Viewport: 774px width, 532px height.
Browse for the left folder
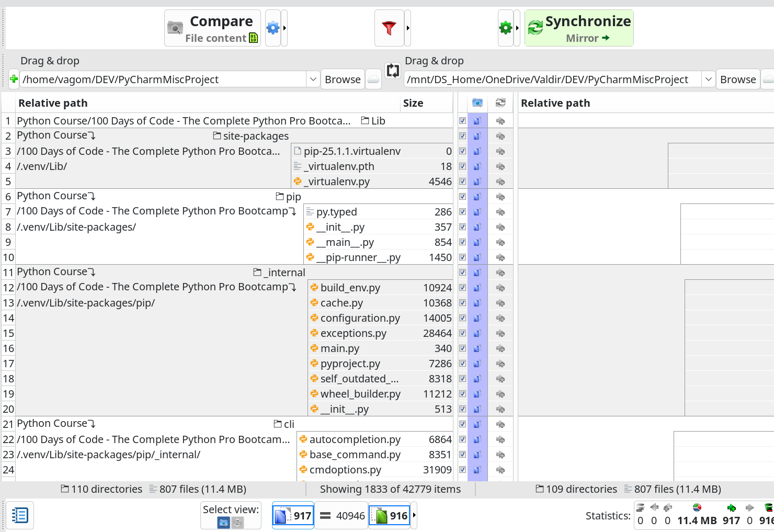tap(343, 80)
